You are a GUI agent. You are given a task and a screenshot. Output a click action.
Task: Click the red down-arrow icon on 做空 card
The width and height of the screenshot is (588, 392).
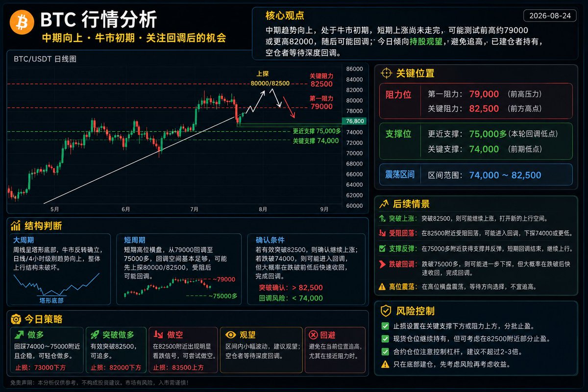pos(158,335)
